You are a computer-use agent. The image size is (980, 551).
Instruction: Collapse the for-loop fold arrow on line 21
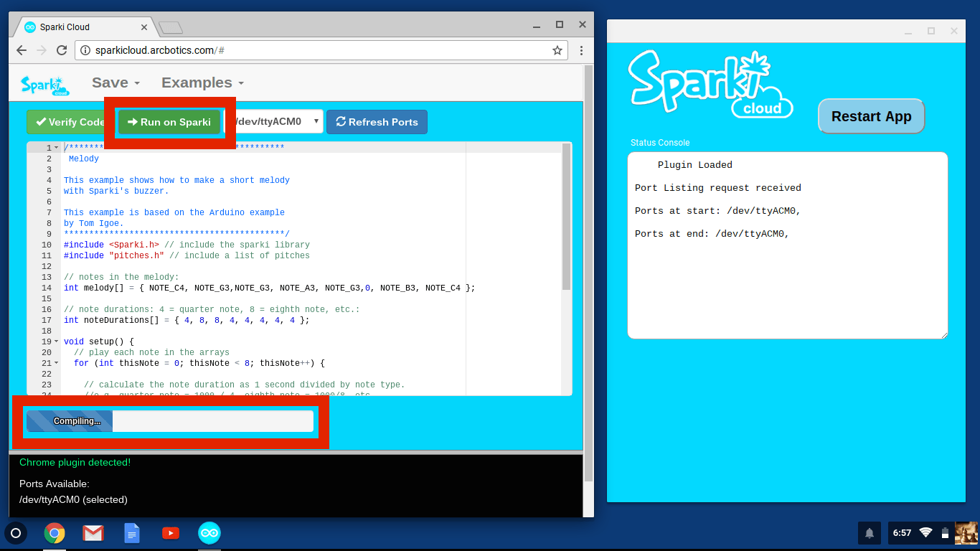pos(57,363)
